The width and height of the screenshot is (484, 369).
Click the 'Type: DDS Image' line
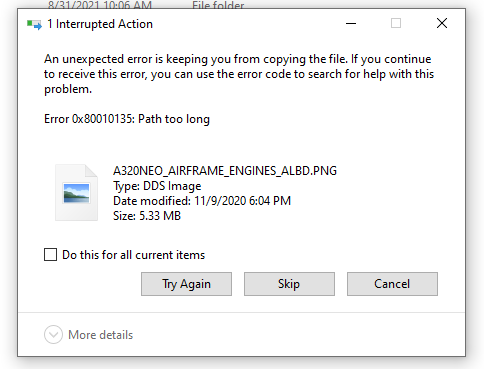(x=157, y=186)
